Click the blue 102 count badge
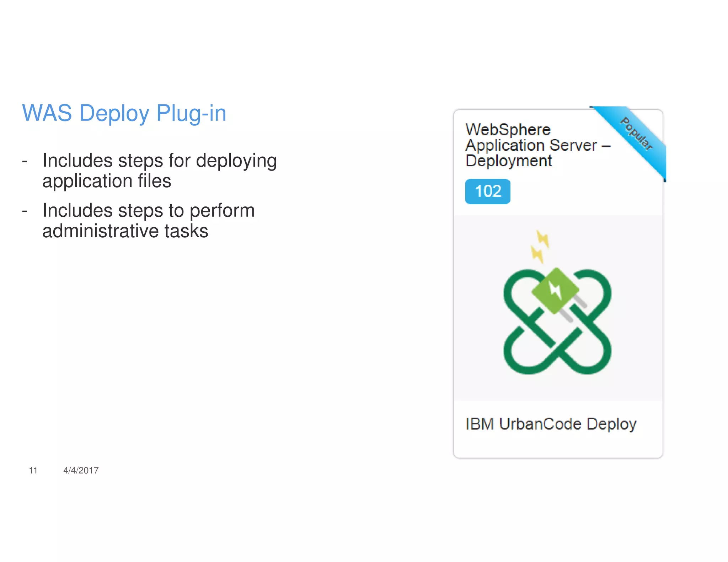The height and width of the screenshot is (562, 728). click(488, 191)
